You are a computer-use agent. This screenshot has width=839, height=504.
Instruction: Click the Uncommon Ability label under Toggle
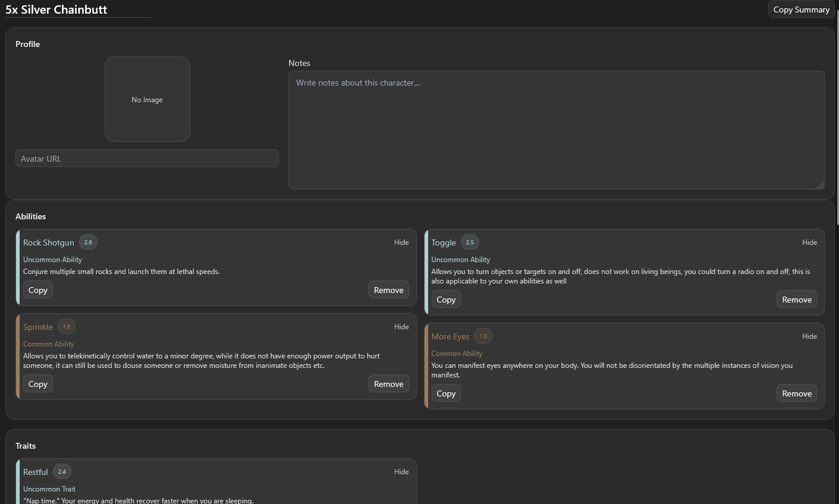pyautogui.click(x=461, y=260)
